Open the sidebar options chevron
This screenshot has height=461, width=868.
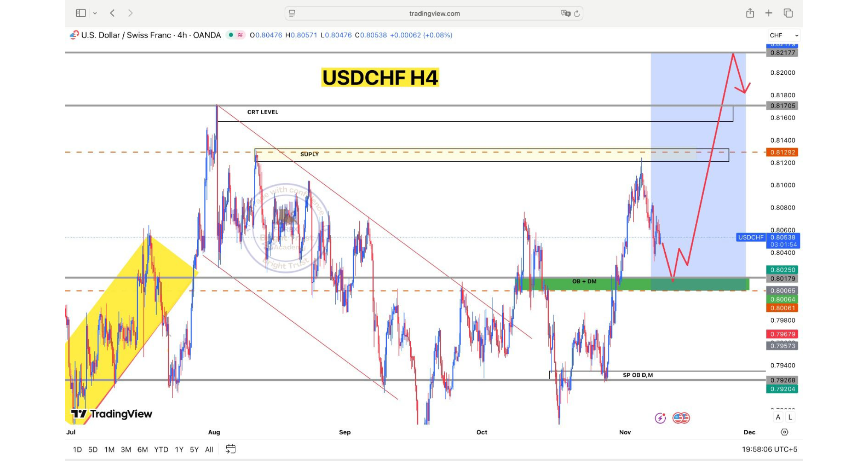point(95,13)
